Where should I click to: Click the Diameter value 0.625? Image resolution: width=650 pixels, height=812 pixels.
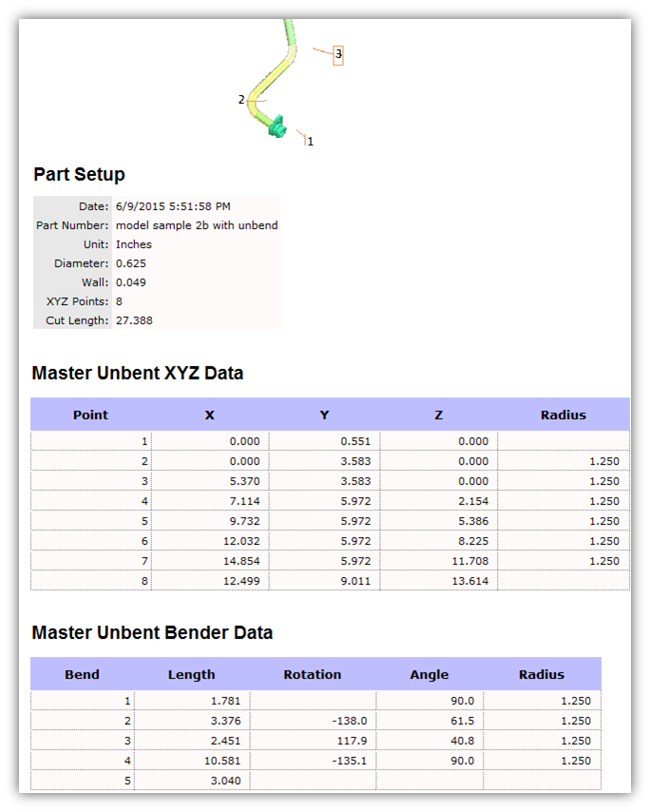(131, 263)
